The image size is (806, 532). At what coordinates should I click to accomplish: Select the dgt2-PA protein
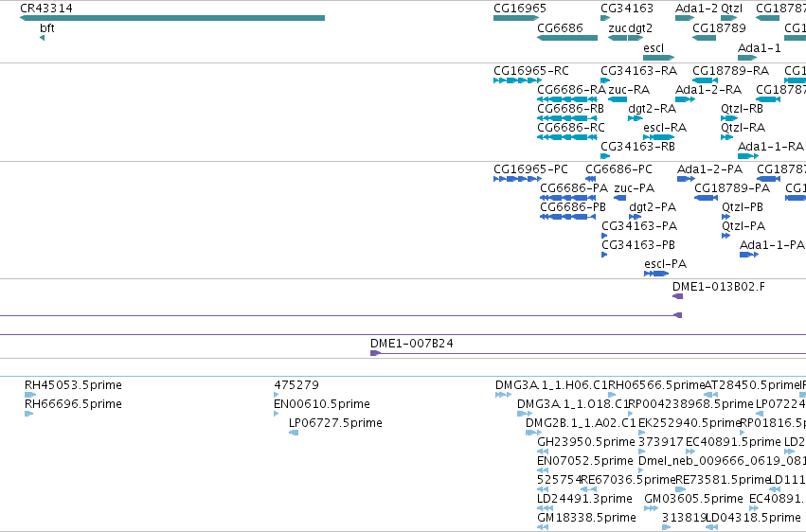tap(653, 207)
